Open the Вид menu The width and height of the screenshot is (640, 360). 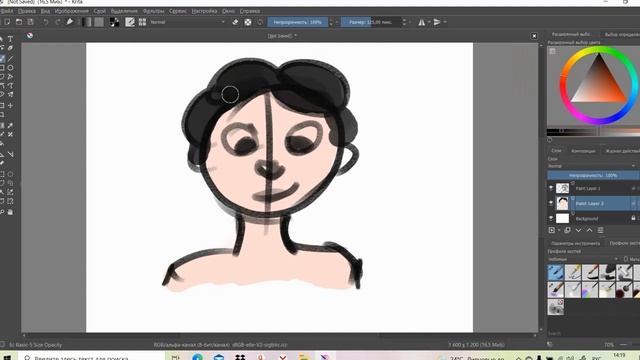point(45,11)
